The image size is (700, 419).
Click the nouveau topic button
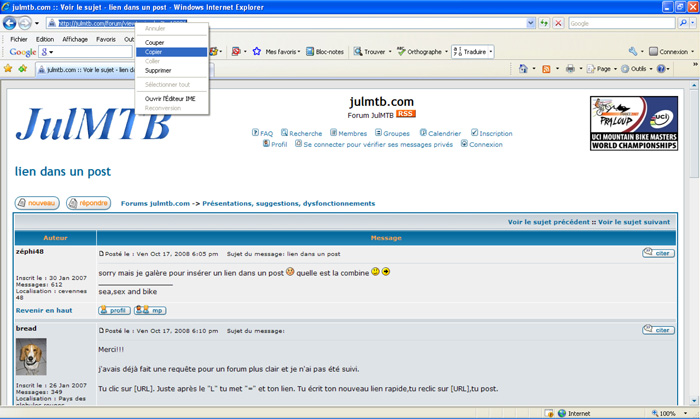[36, 203]
